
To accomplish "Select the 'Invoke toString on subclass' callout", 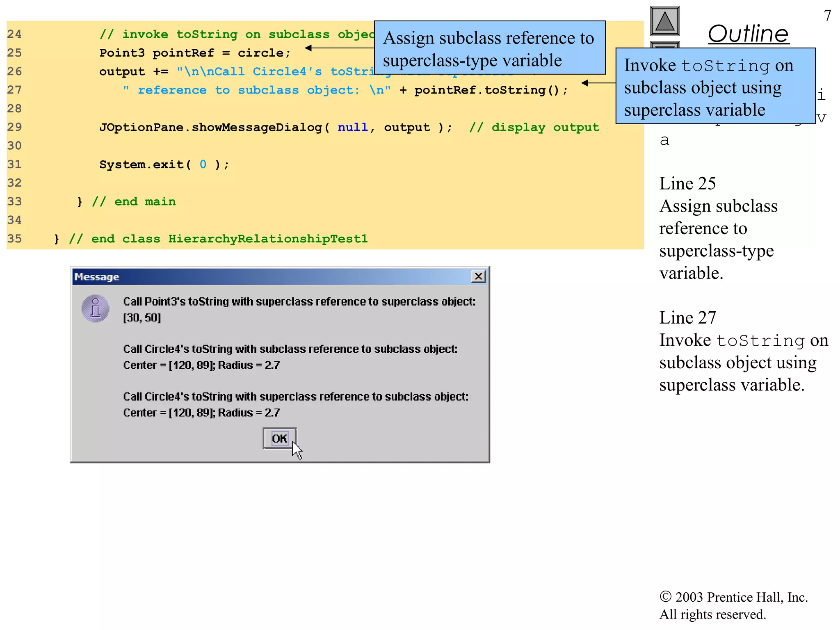I will coord(715,87).
